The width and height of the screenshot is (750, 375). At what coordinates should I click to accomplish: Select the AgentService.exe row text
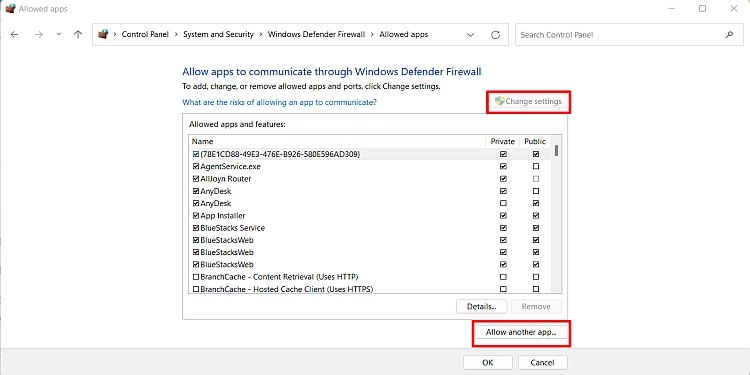pos(231,166)
